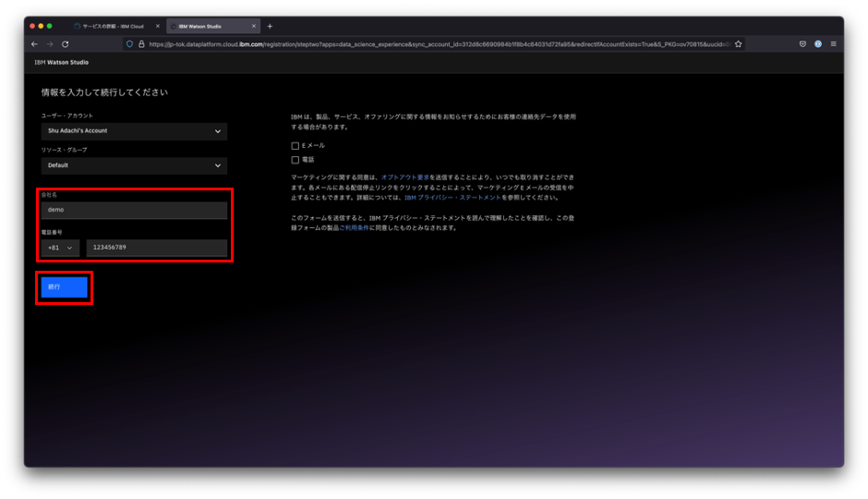Click the browser forward arrow
The image size is (868, 499).
tap(50, 44)
